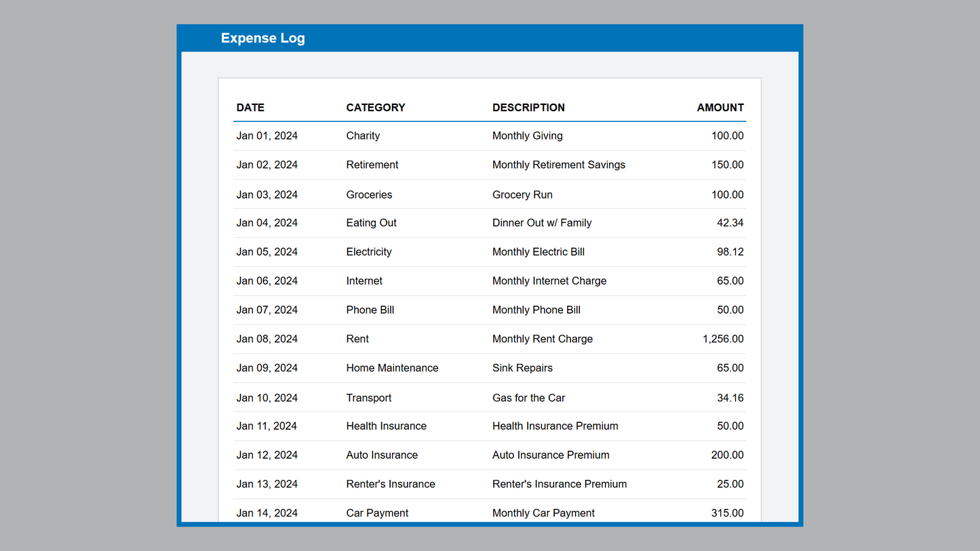Select Monthly Retirement Savings description

click(559, 165)
